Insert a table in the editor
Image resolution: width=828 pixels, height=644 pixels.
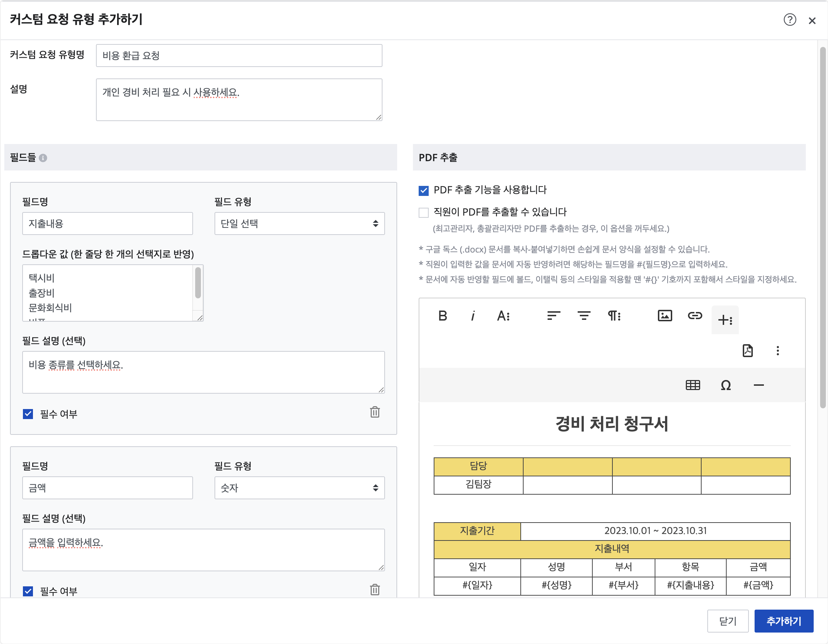click(x=693, y=385)
